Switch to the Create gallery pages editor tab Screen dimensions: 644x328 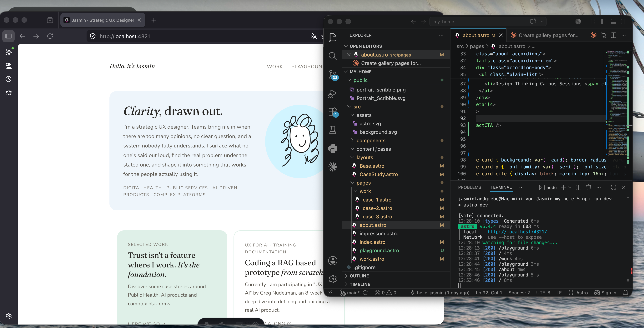(x=545, y=35)
